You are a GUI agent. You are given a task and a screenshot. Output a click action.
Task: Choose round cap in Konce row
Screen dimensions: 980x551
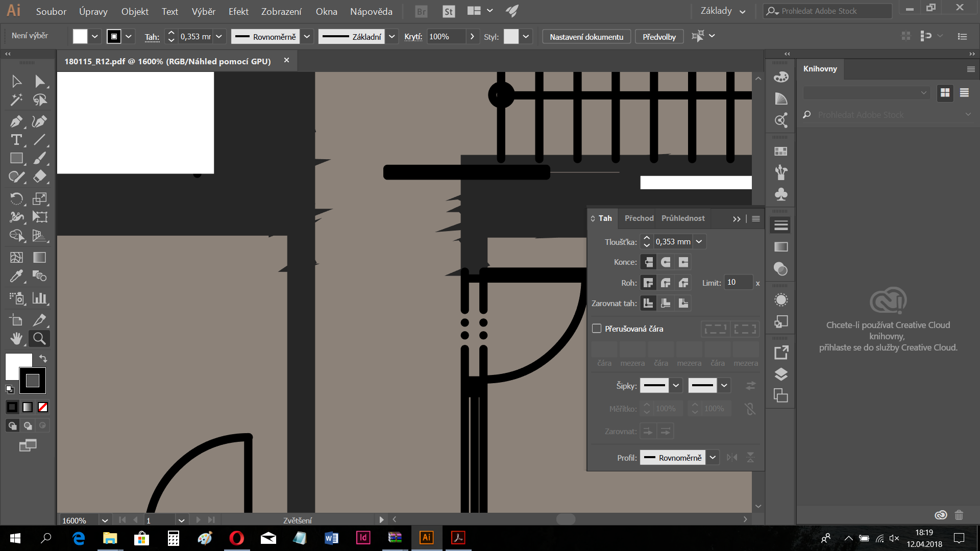pos(666,262)
